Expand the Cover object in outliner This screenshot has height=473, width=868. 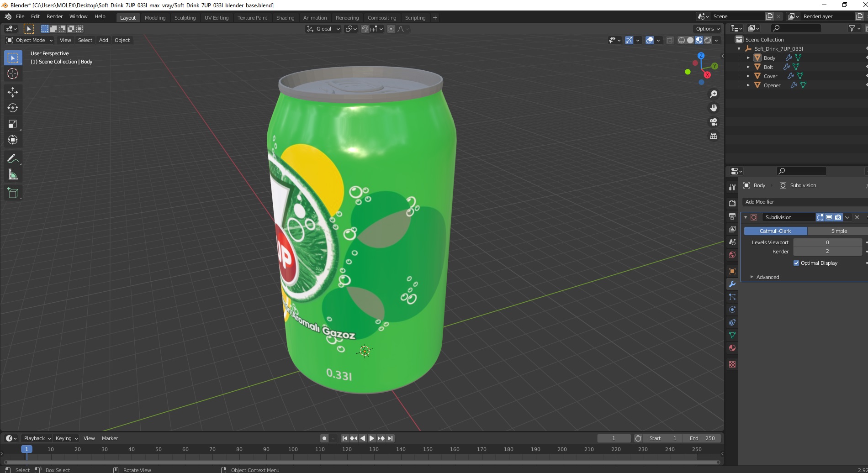[x=748, y=76]
